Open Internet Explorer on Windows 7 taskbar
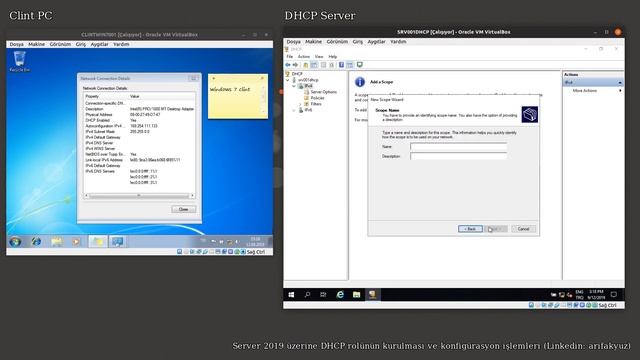 coord(36,242)
